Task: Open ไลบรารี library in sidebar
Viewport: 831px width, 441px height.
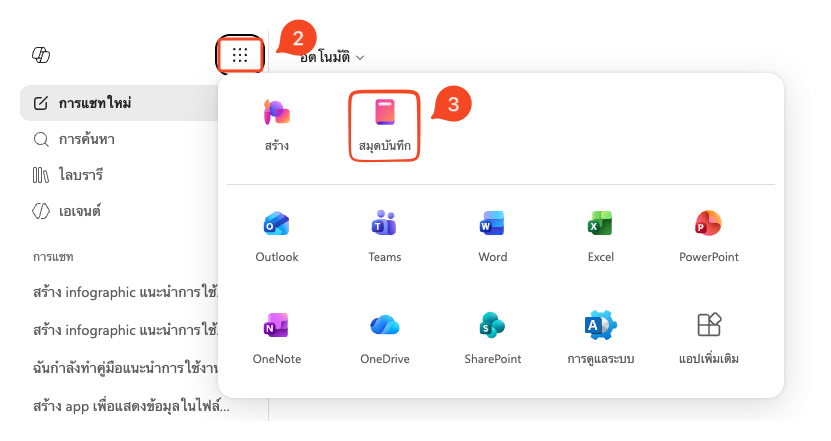Action: pyautogui.click(x=68, y=175)
